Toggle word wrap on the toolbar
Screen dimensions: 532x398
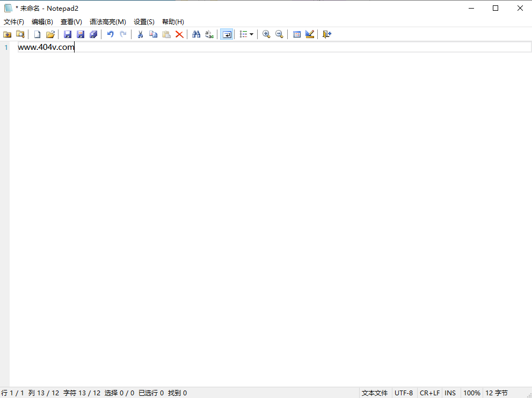(226, 34)
